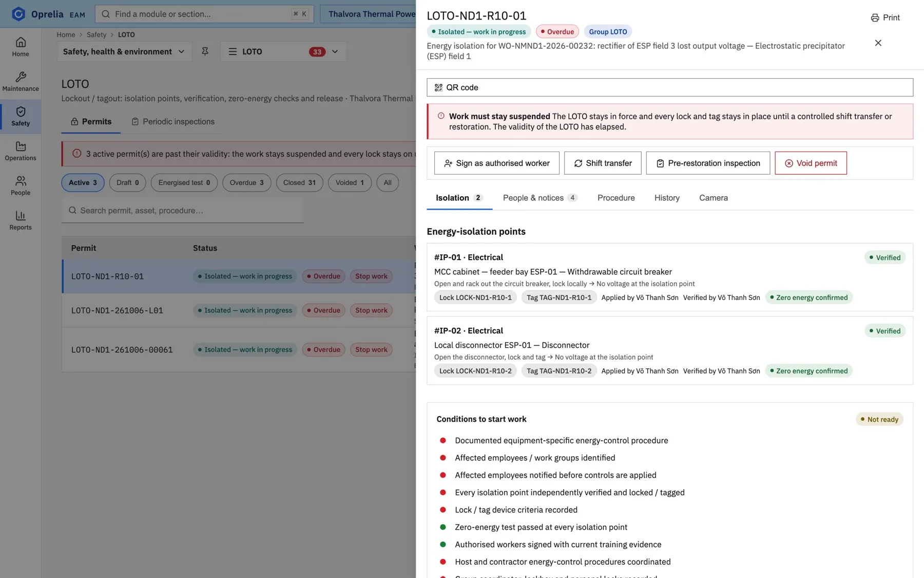
Task: Open the Maintenance wrench icon
Action: [21, 77]
